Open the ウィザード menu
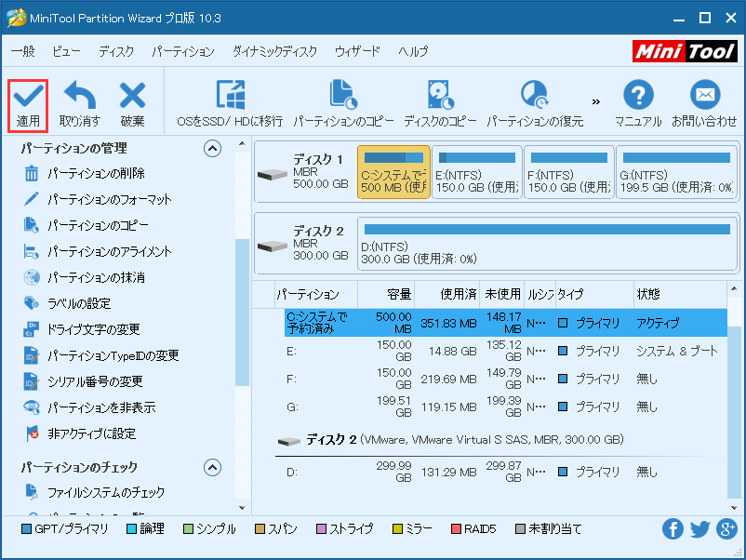The width and height of the screenshot is (746, 560). (357, 51)
